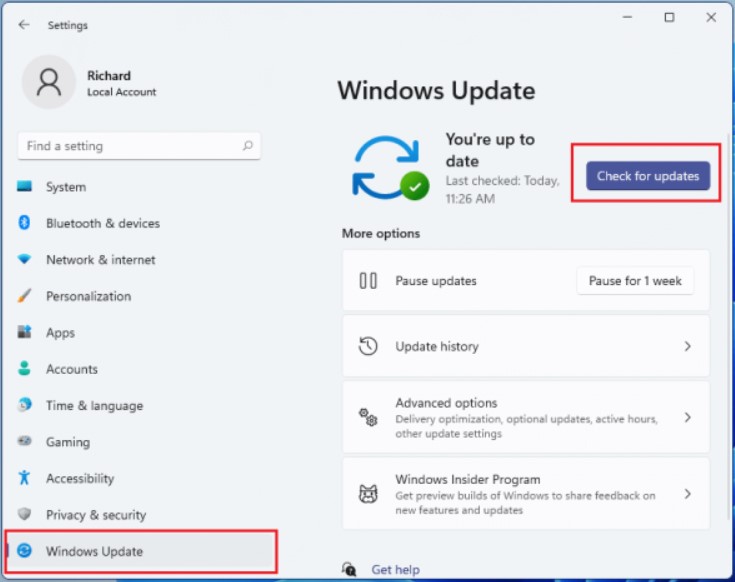
Task: Click the Windows Update sidebar icon
Action: pos(24,551)
